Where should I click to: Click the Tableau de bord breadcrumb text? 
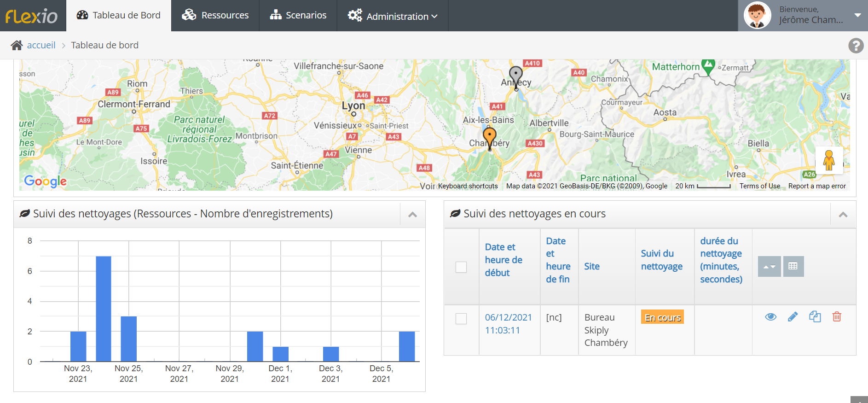104,45
